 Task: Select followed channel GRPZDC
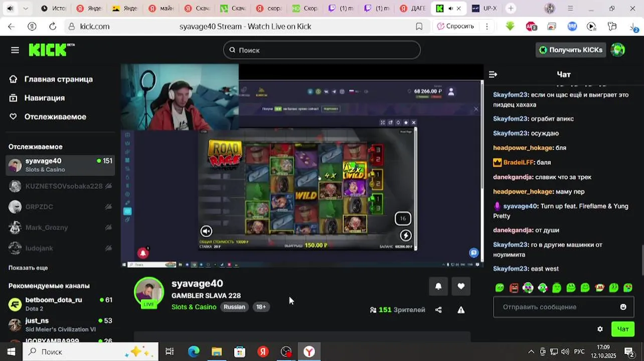coord(60,207)
